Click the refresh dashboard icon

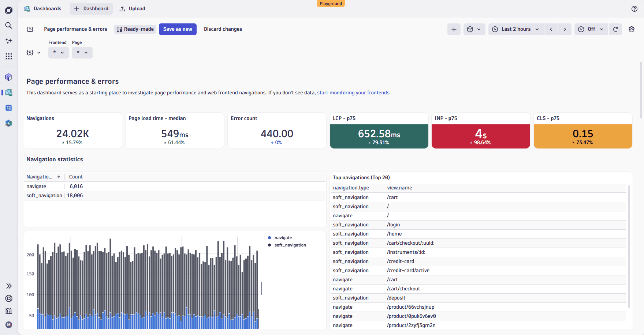tap(615, 29)
